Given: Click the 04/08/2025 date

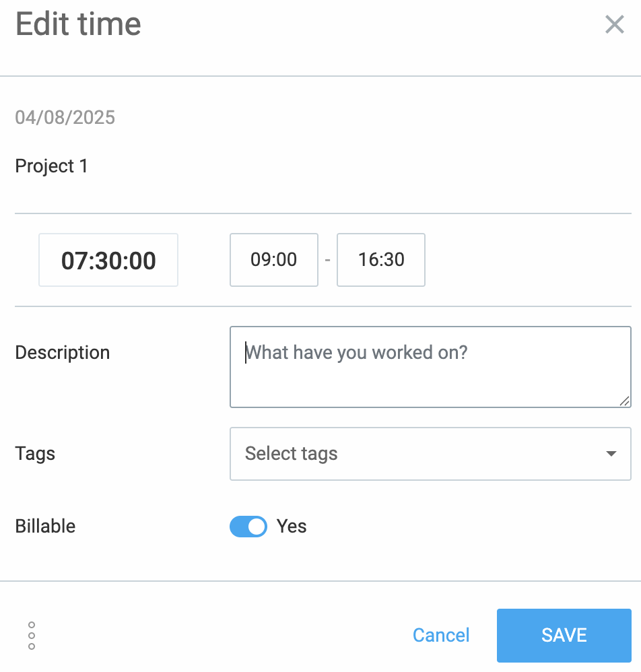Looking at the screenshot, I should [x=65, y=118].
